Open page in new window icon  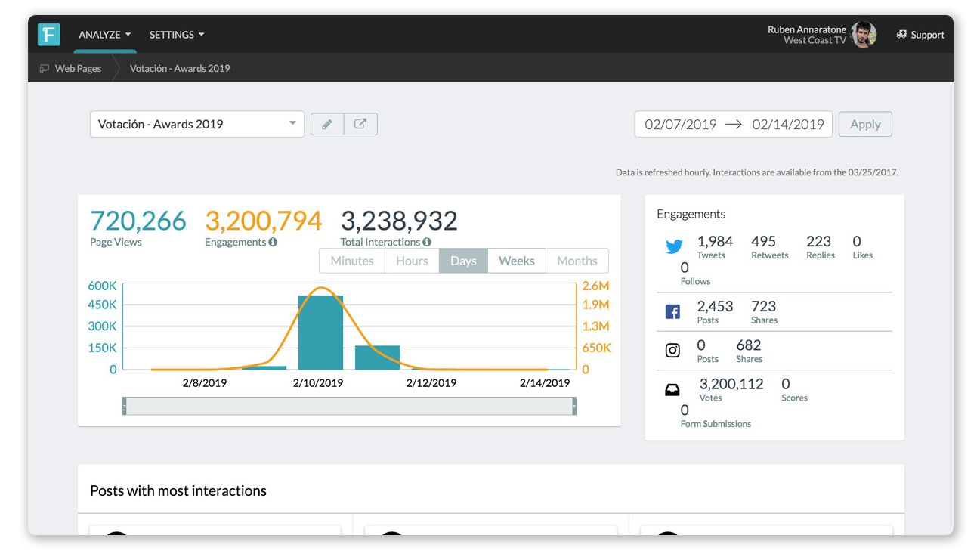360,125
